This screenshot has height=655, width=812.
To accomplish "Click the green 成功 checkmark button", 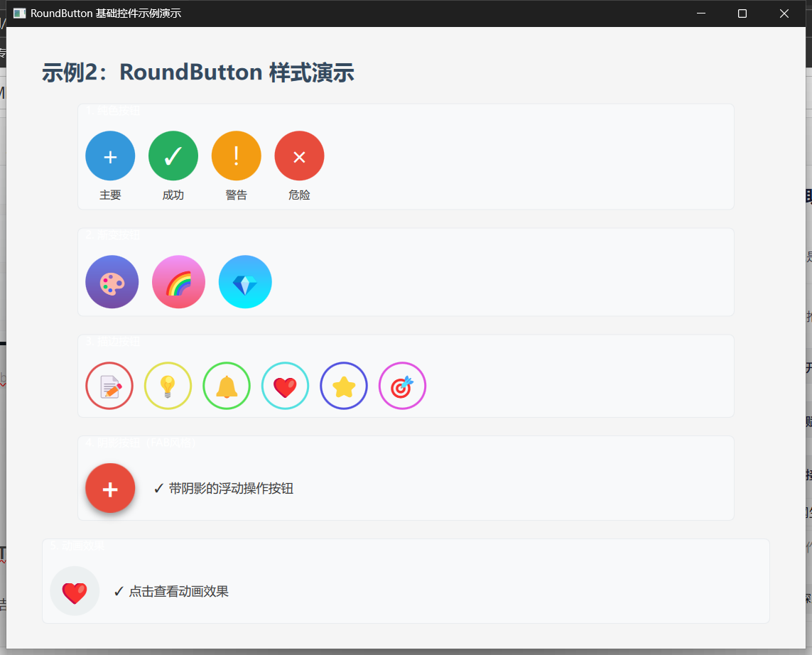I will 173,156.
